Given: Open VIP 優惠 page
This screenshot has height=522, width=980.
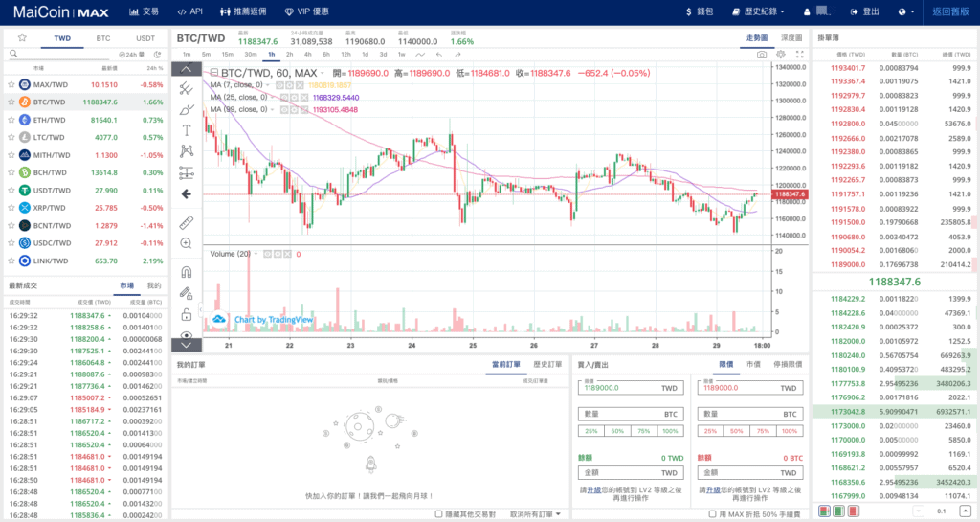Looking at the screenshot, I should [x=306, y=11].
